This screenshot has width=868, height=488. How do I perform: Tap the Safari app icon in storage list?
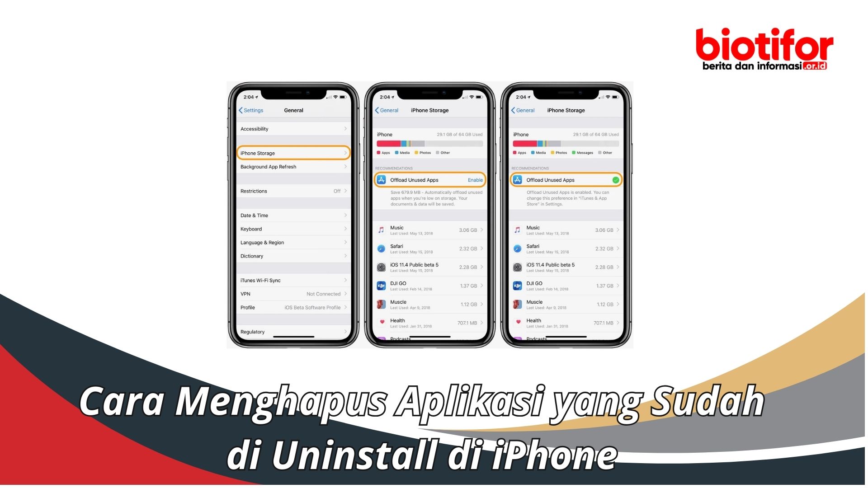click(x=381, y=249)
